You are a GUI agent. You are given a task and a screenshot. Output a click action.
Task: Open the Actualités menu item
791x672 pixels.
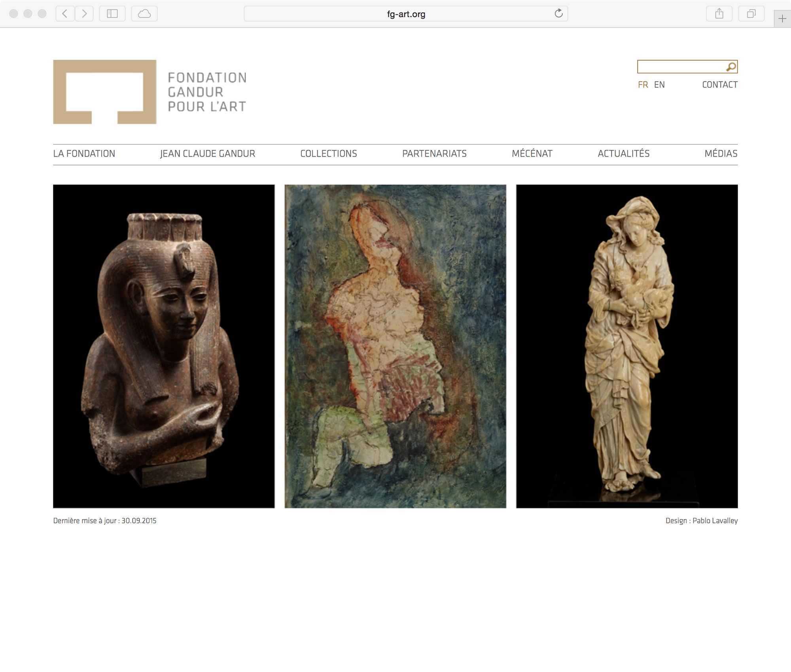coord(623,154)
